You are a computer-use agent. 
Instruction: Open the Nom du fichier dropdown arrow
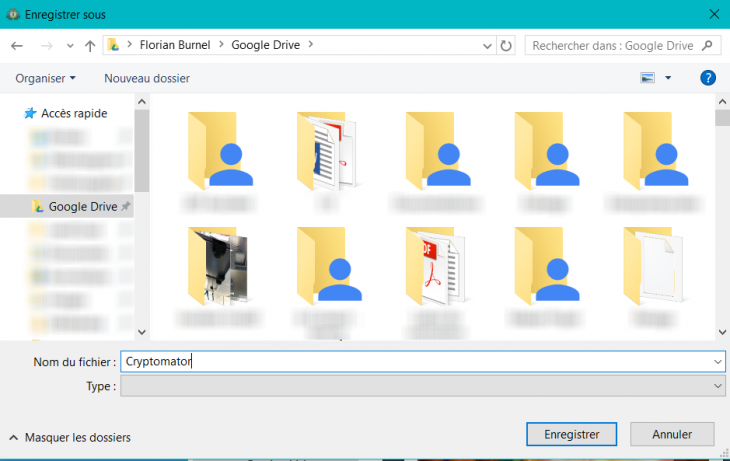717,361
